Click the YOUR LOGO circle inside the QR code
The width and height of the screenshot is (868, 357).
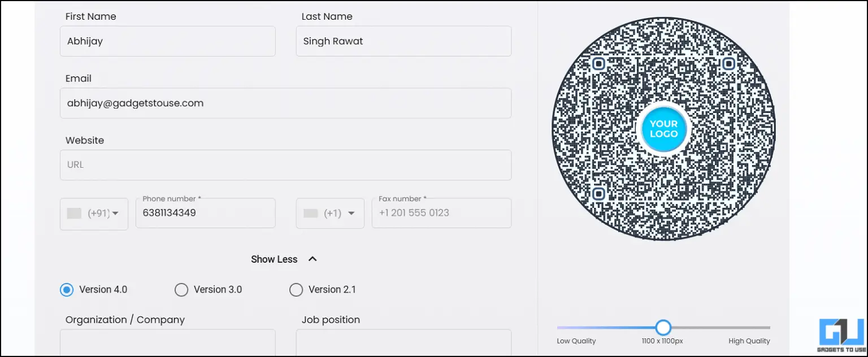(x=663, y=129)
